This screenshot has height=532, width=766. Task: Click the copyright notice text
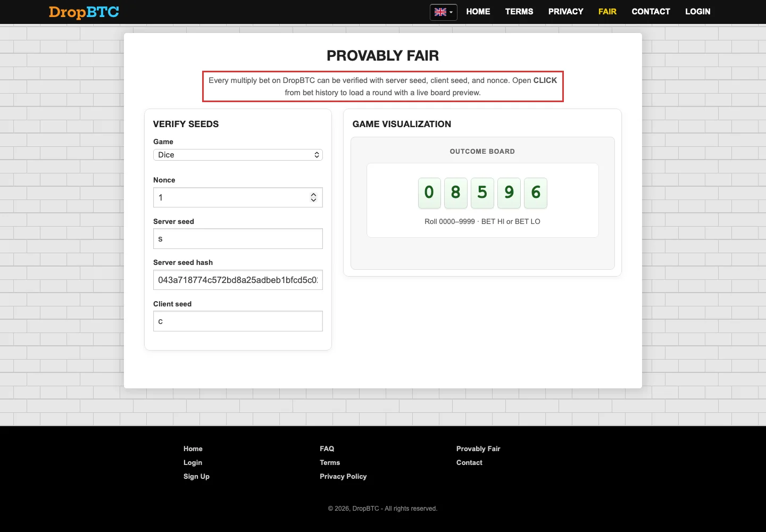(383, 509)
